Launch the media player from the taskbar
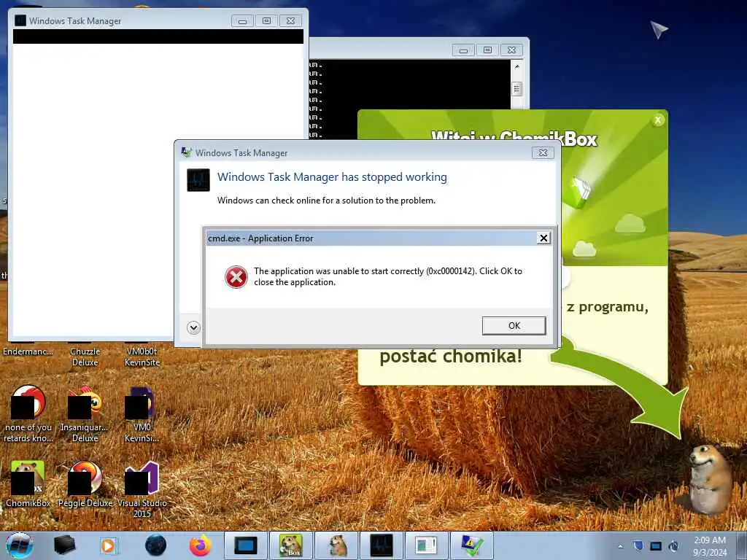 [x=109, y=545]
